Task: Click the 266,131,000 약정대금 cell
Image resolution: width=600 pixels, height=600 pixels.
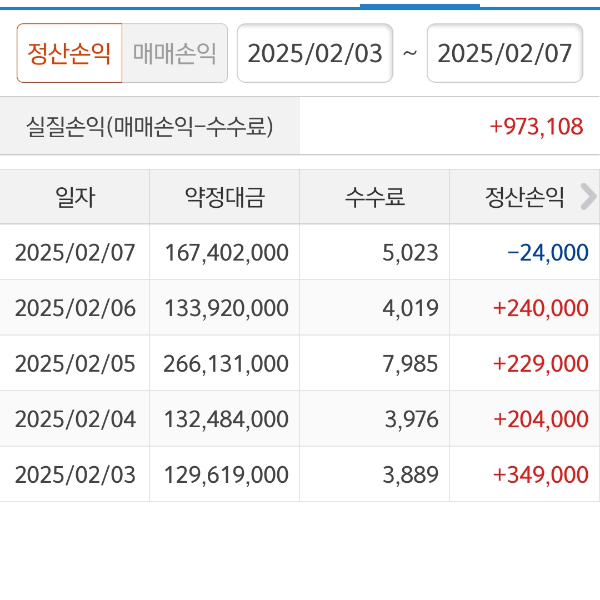Action: [226, 363]
